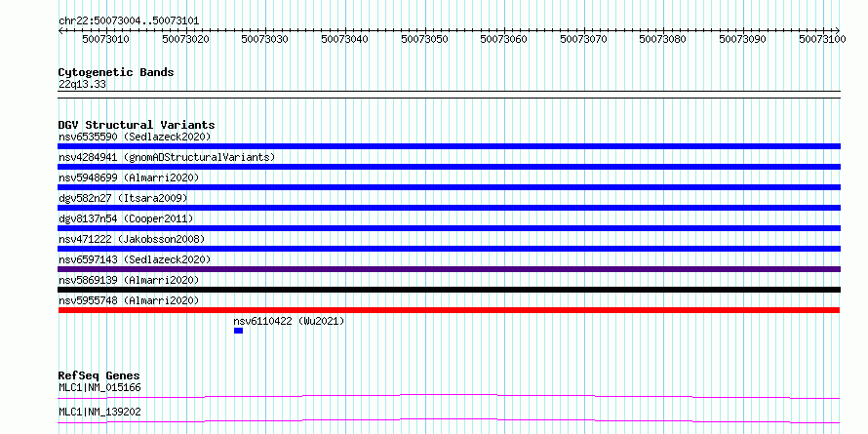Open the nsv5869139 (Almarri2020) label
The height and width of the screenshot is (434, 868).
pos(129,280)
